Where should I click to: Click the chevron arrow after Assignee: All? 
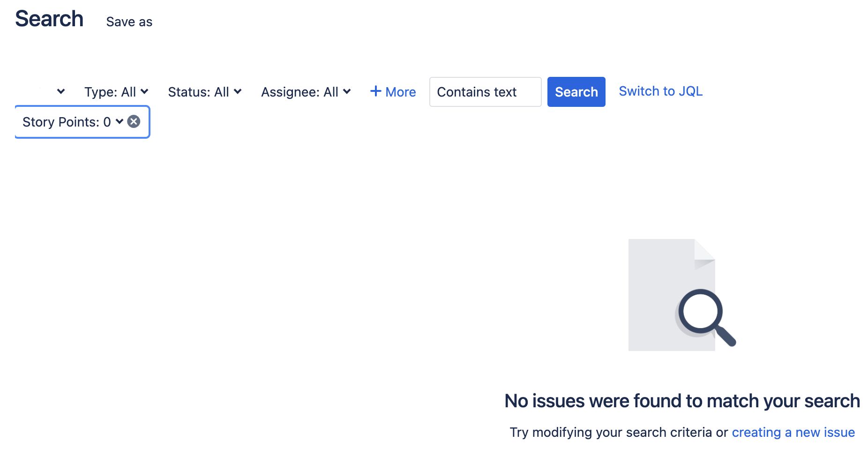point(347,91)
